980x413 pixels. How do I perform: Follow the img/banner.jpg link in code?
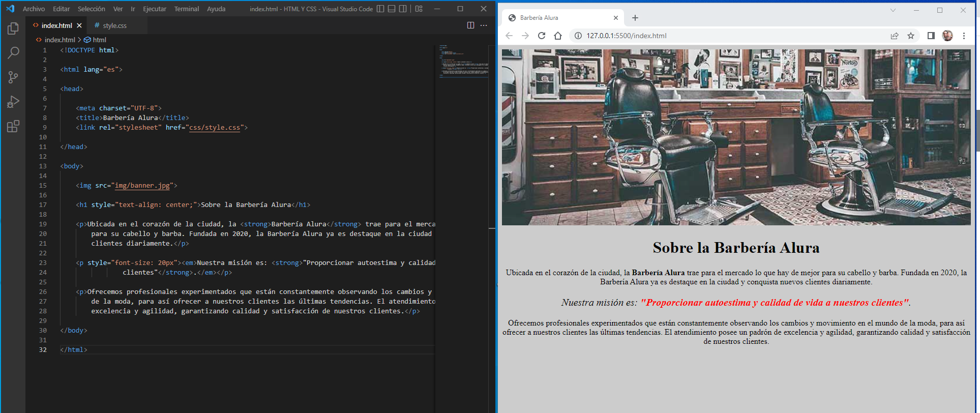pos(142,186)
